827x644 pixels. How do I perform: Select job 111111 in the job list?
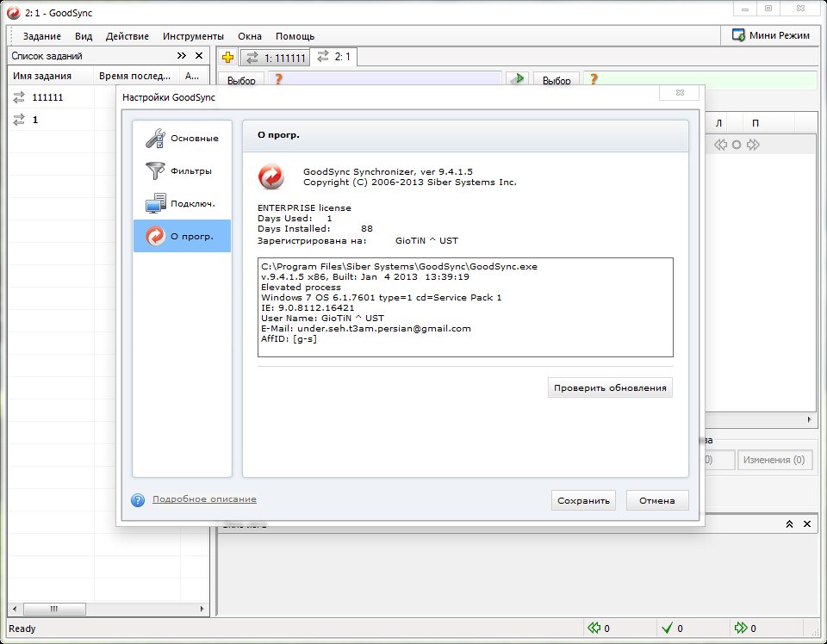click(x=47, y=98)
